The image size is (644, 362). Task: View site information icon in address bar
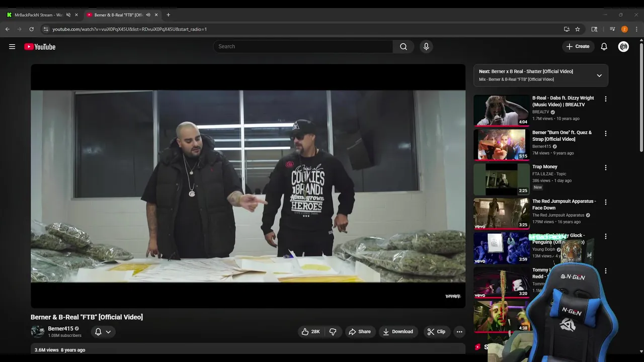tap(46, 29)
